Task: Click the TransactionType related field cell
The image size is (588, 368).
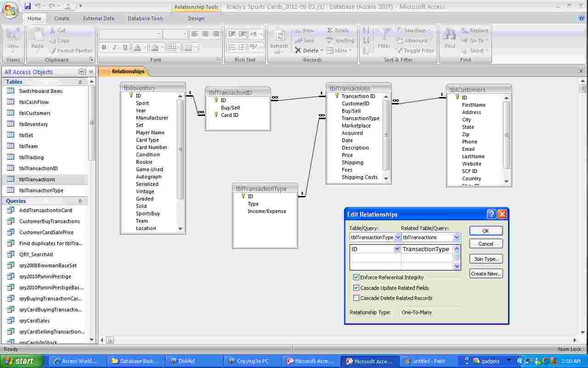Action: point(427,249)
